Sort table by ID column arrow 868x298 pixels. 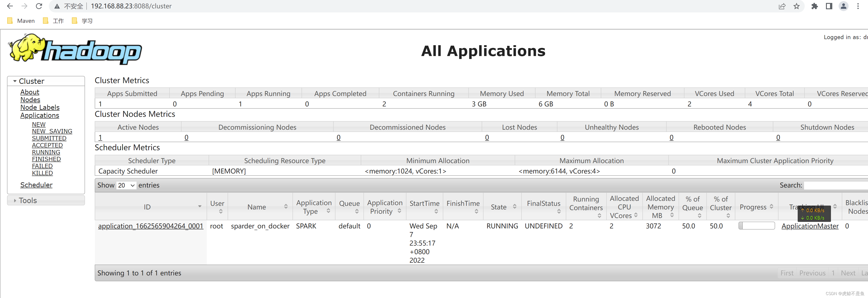tap(199, 206)
